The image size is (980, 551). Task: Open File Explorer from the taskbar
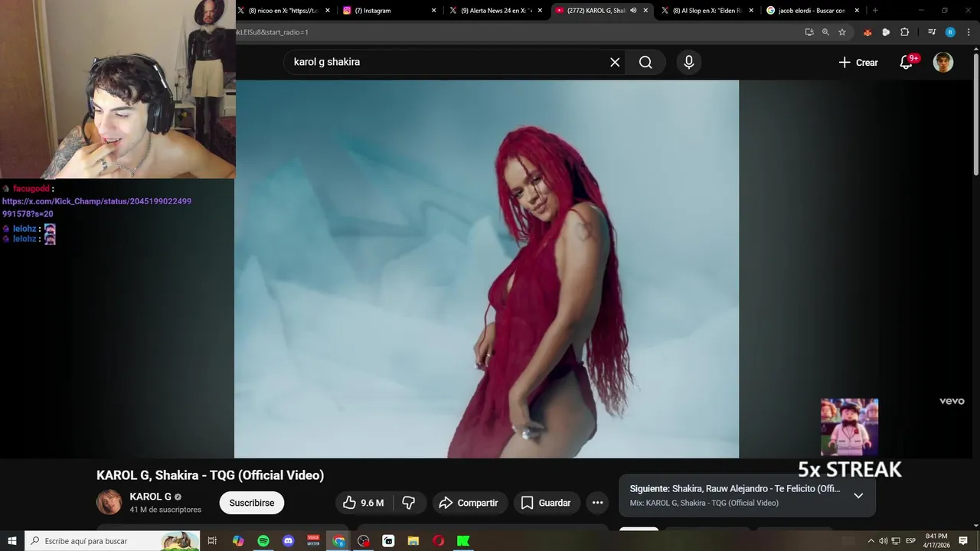click(x=413, y=541)
